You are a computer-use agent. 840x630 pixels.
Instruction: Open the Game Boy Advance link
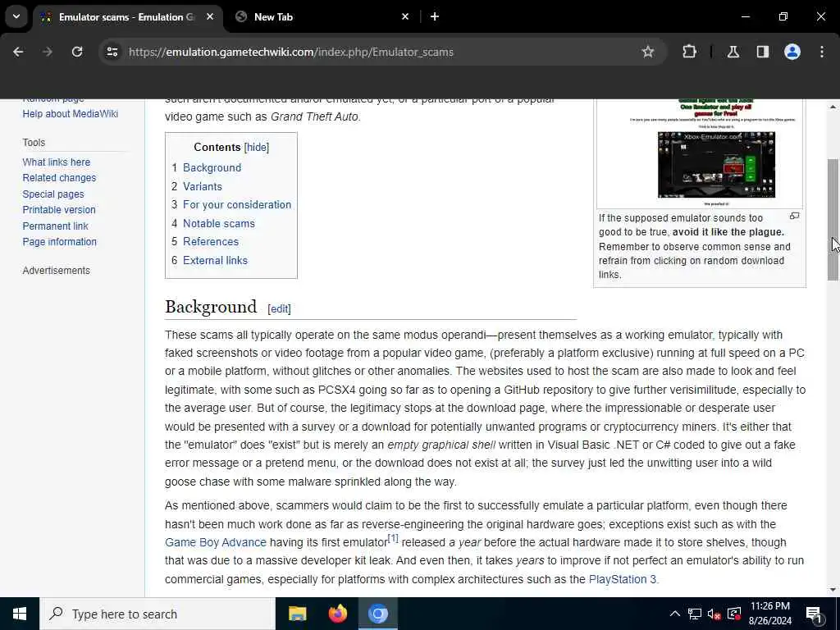coord(216,542)
